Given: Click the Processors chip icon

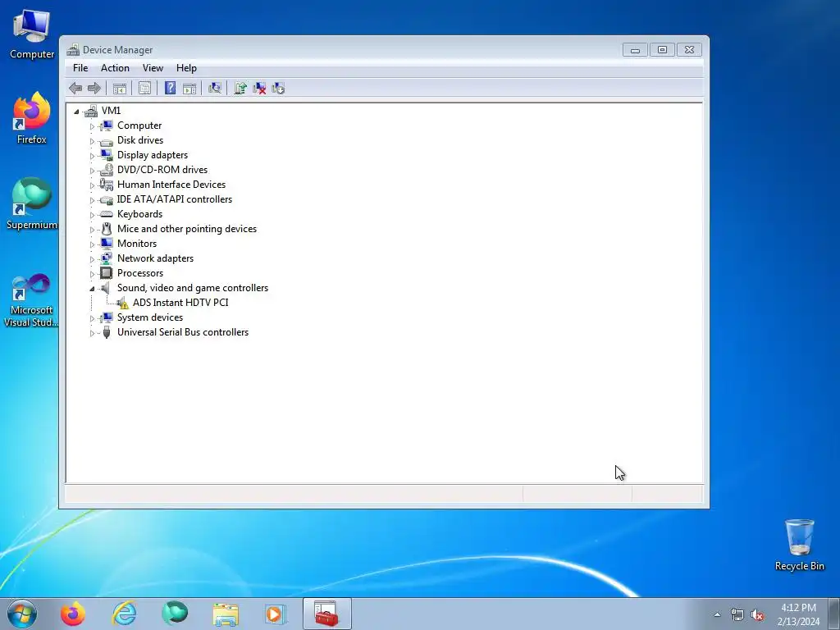Looking at the screenshot, I should point(107,273).
